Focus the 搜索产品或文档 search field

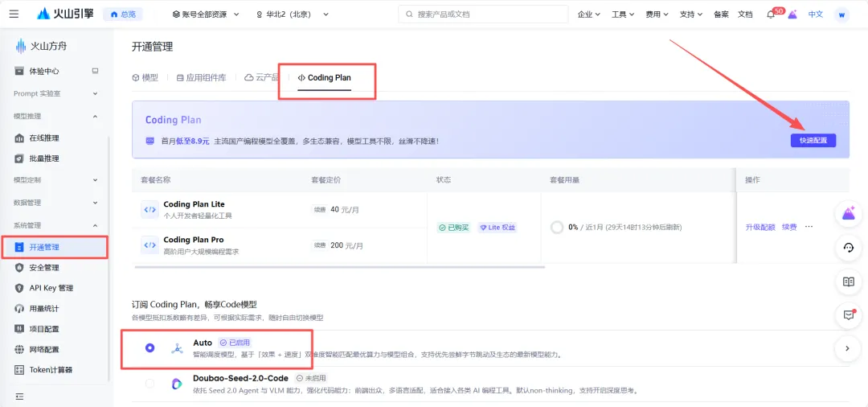(x=483, y=14)
